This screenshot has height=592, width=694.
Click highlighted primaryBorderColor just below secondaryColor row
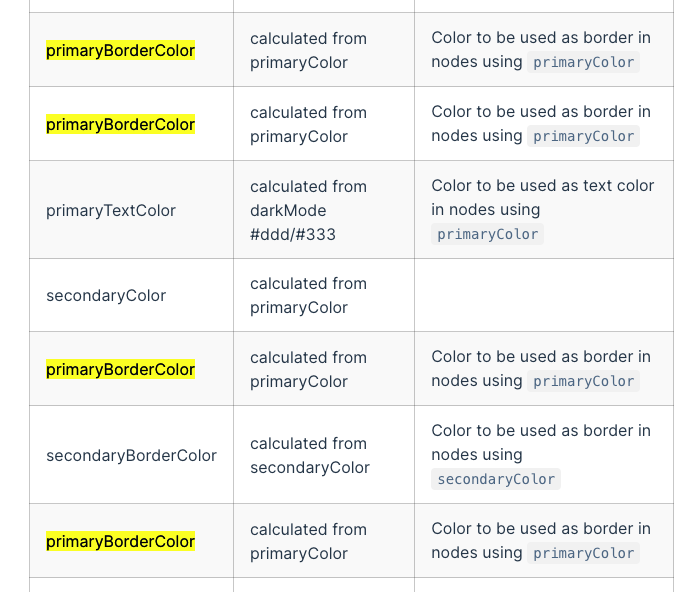[120, 369]
